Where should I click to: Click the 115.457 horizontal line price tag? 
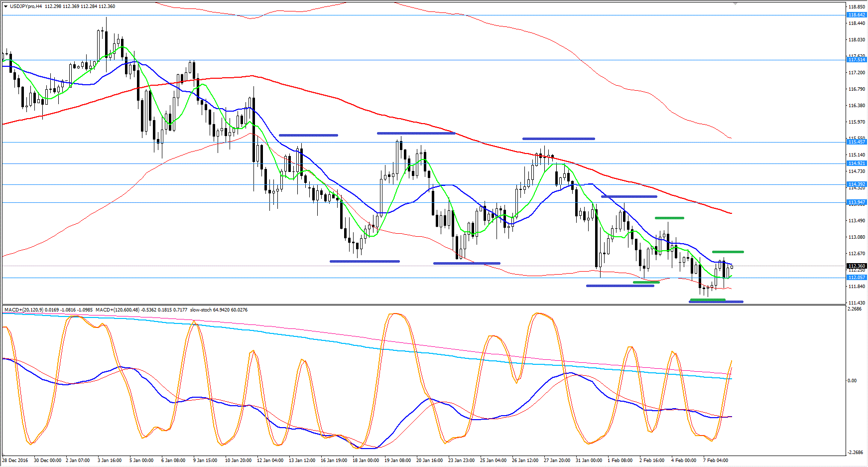[x=857, y=142]
